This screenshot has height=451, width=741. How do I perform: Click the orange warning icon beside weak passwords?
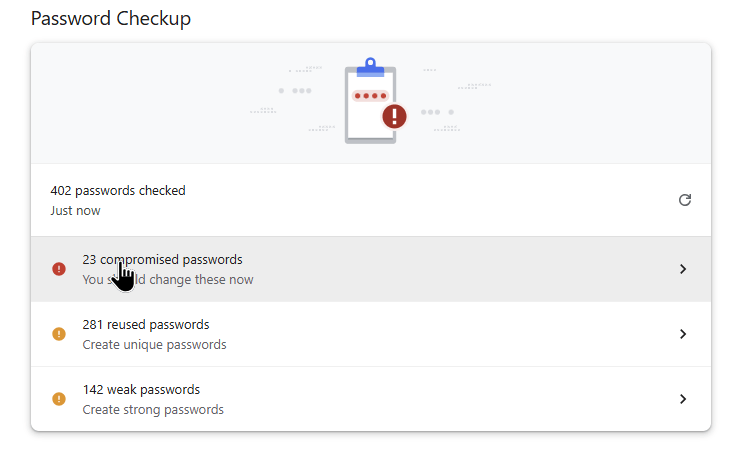(59, 399)
